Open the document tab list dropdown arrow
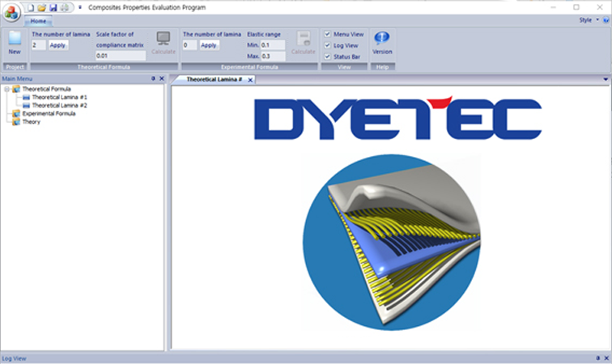Screen dimensions: 612x364 coord(606,79)
